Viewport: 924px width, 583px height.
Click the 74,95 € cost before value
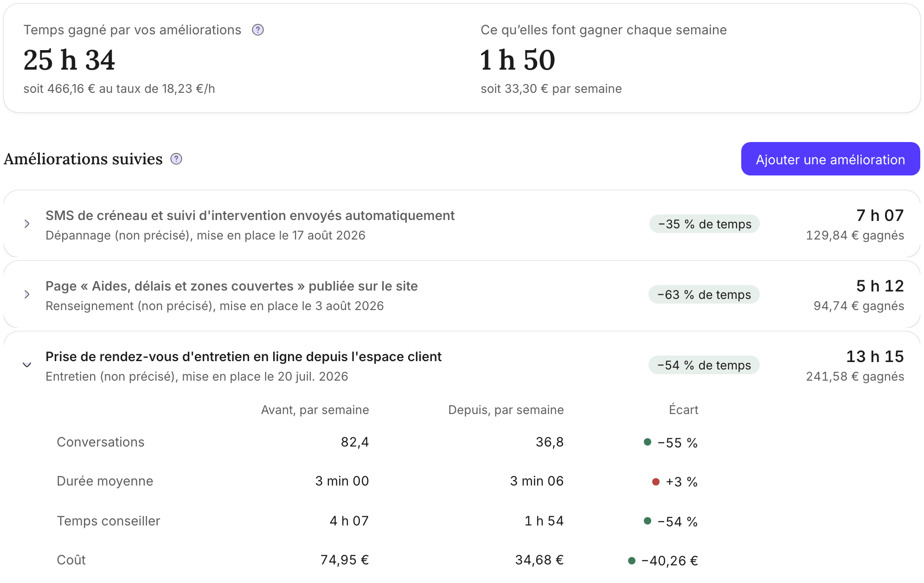pos(345,560)
